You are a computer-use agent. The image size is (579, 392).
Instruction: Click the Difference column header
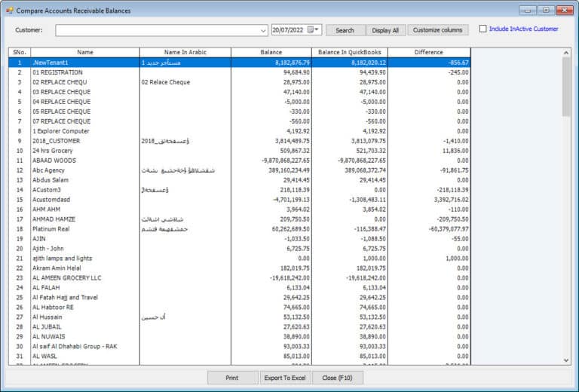pyautogui.click(x=429, y=52)
